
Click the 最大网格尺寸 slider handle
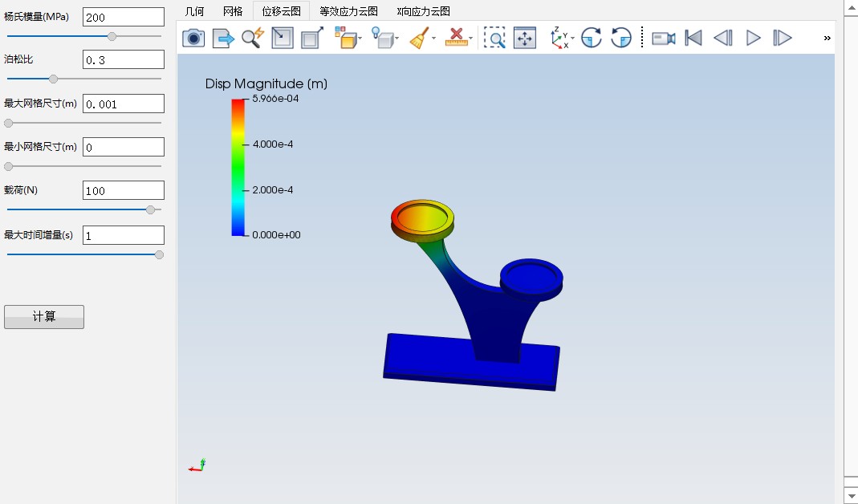8,123
